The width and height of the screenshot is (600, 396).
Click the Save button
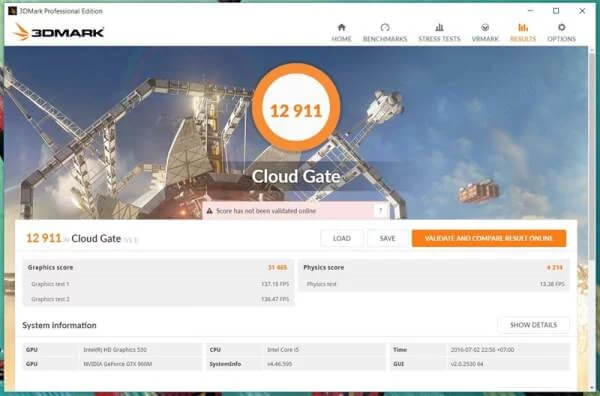pos(387,238)
